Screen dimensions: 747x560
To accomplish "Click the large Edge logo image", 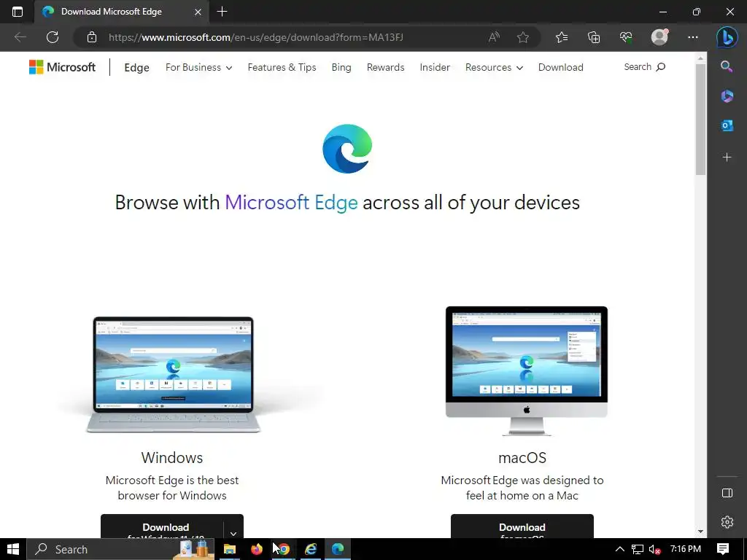I will (x=347, y=149).
